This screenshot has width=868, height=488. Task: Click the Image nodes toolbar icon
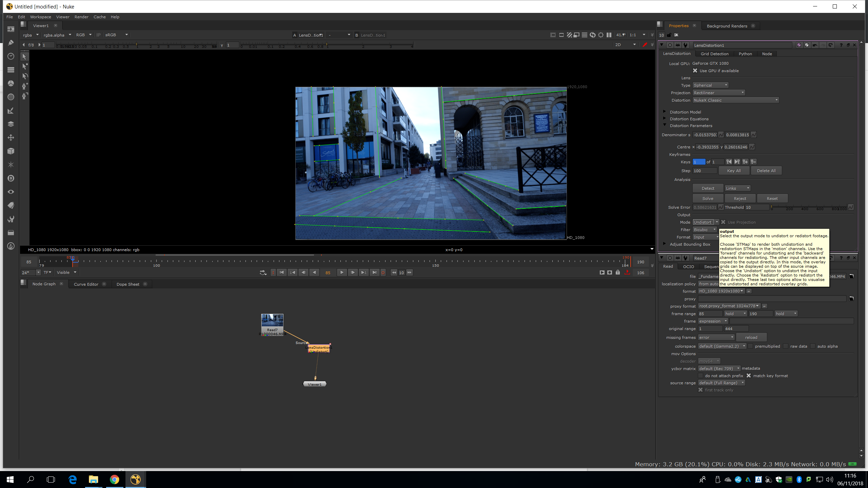pyautogui.click(x=11, y=29)
